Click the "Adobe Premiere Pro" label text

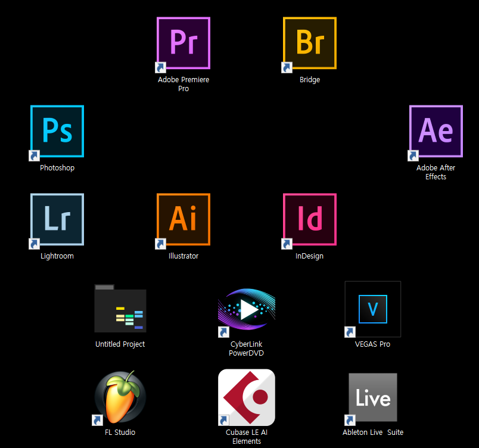click(183, 84)
